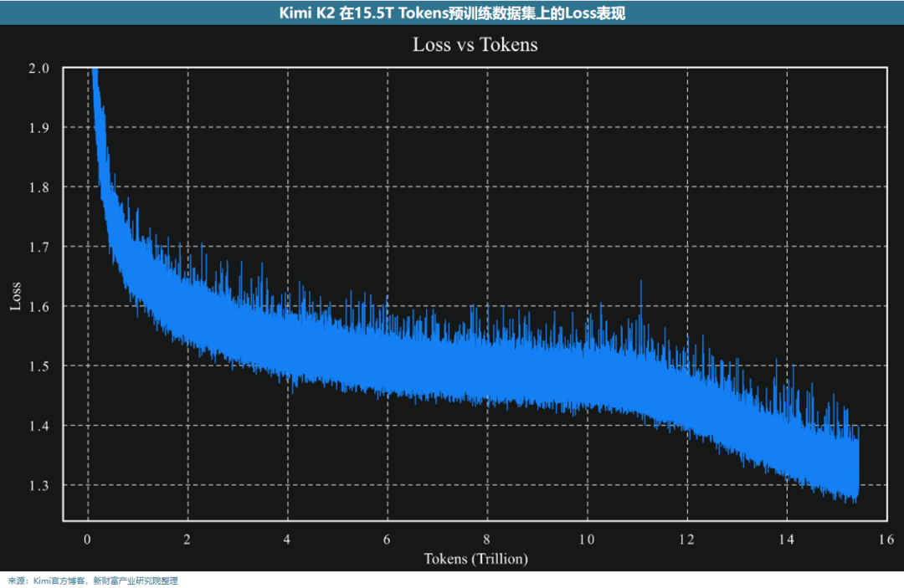Click the y-axis tick value 1.9

click(39, 127)
